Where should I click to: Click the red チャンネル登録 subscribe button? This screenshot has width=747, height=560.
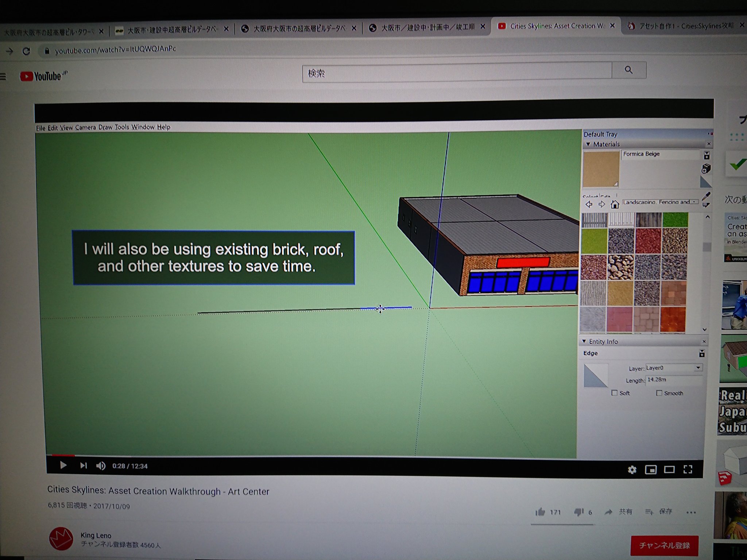pos(664,545)
